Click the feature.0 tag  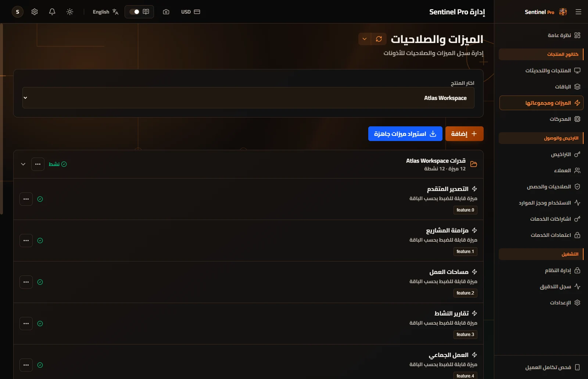pos(465,210)
